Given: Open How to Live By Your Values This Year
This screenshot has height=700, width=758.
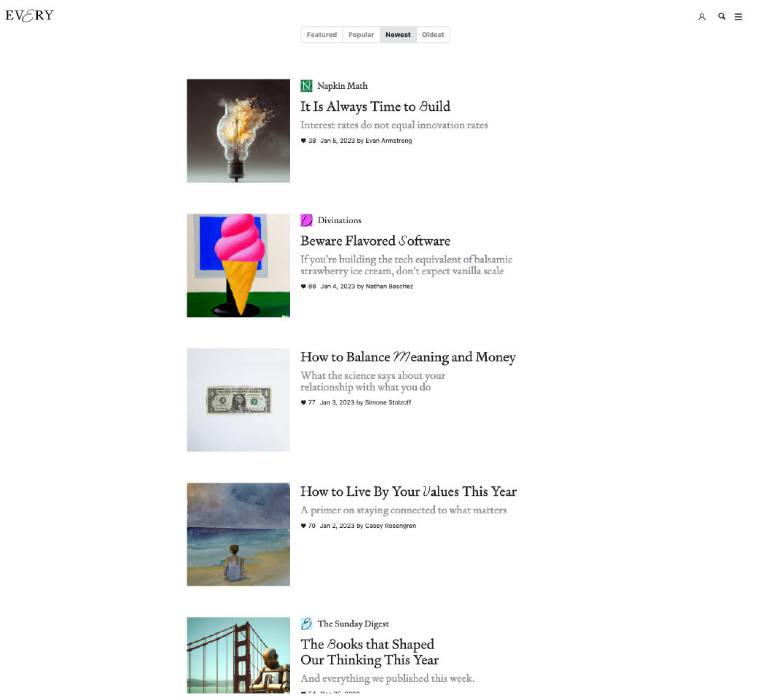Looking at the screenshot, I should click(x=408, y=491).
